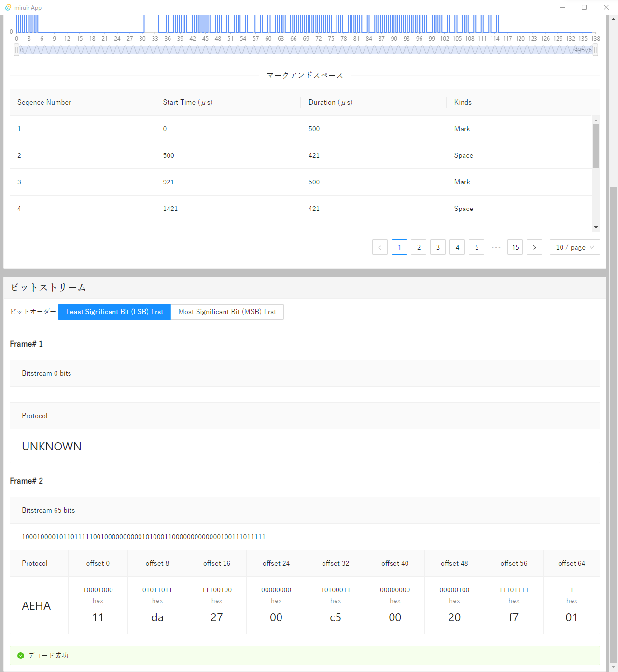Select the row with sequence number 3
618x672 pixels.
tap(300, 182)
